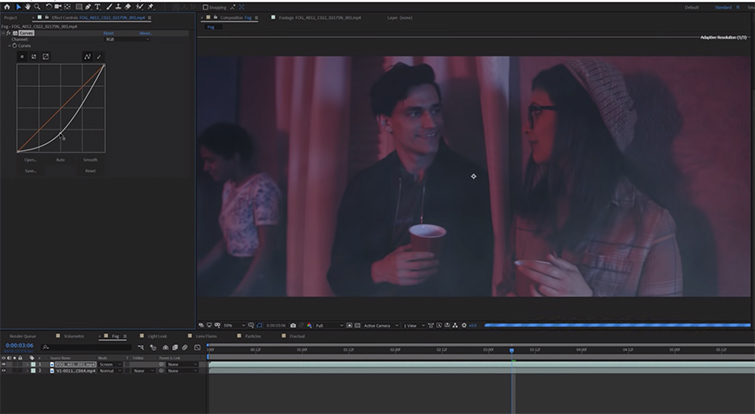This screenshot has height=414, width=755.
Task: Click the Smooth button under the curve
Action: pos(90,160)
